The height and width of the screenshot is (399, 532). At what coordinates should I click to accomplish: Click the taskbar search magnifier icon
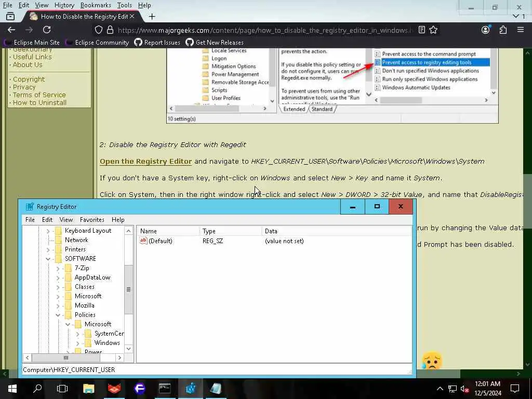pos(37,388)
